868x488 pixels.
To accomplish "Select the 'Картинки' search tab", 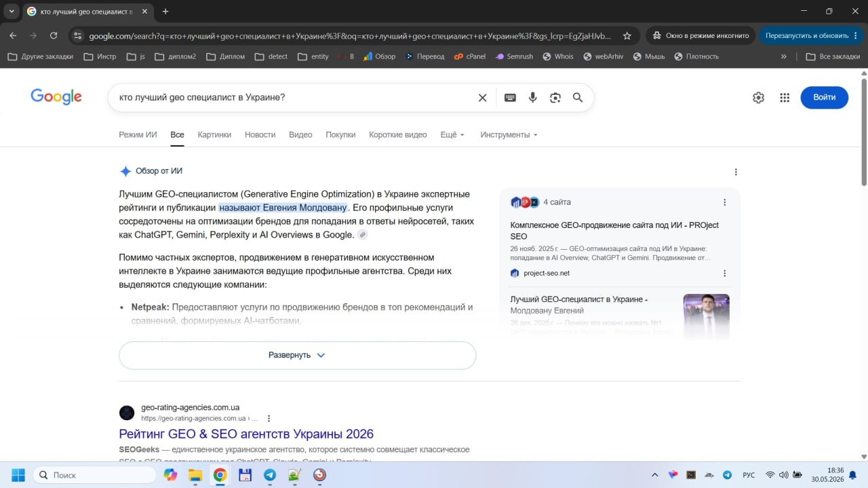I will point(214,134).
